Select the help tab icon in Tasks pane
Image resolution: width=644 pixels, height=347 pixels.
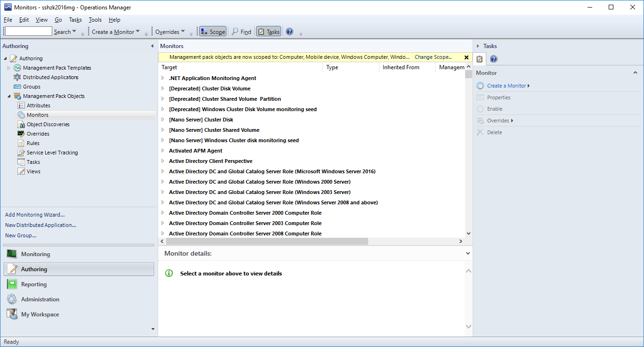(493, 59)
